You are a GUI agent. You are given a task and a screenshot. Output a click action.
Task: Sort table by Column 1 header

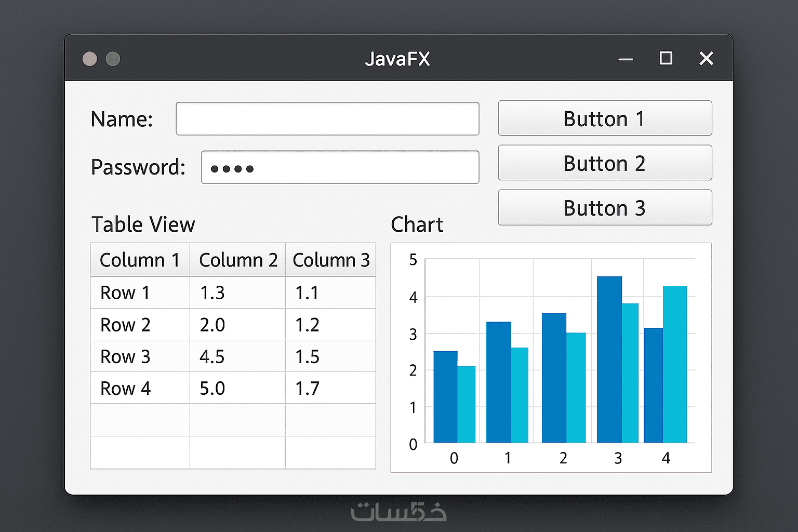pyautogui.click(x=140, y=260)
